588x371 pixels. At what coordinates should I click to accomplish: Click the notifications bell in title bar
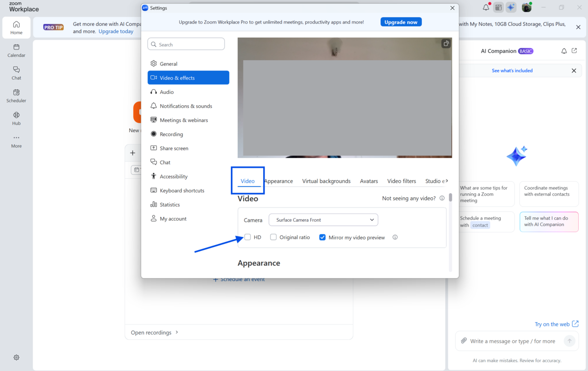pyautogui.click(x=486, y=7)
